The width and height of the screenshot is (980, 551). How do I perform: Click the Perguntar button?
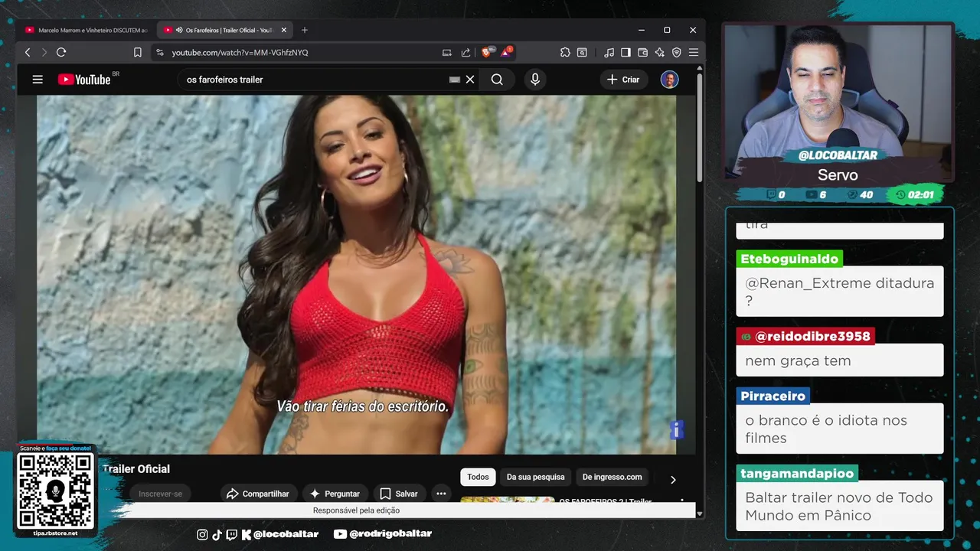(x=335, y=494)
